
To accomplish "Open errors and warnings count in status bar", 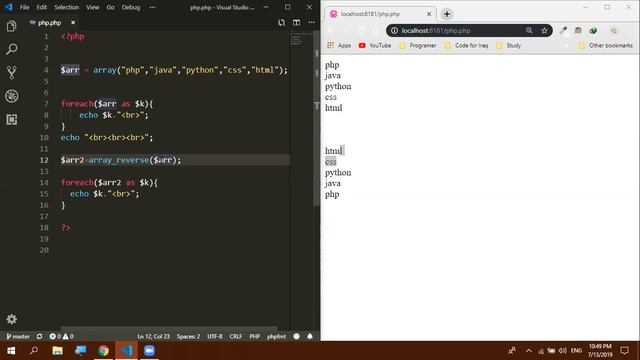I will click(x=62, y=336).
